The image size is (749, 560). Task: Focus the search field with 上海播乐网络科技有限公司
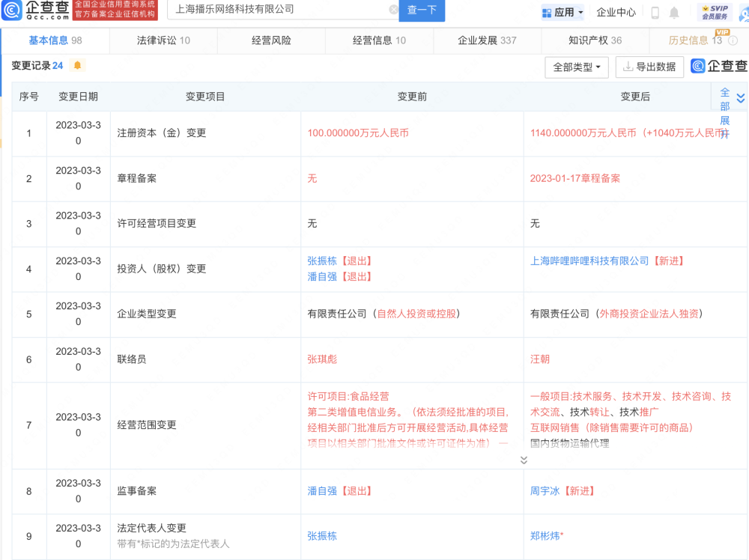click(282, 10)
